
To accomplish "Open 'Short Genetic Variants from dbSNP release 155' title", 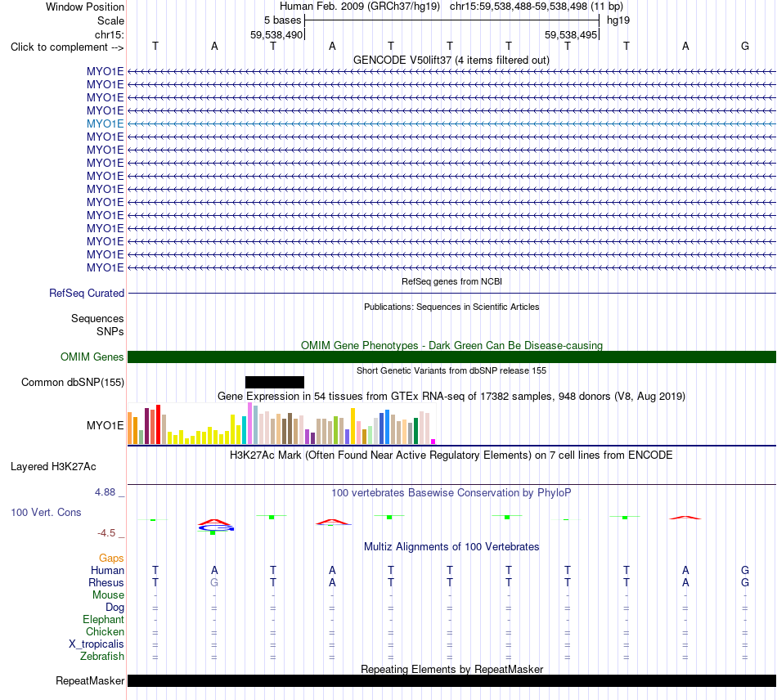I will point(451,370).
